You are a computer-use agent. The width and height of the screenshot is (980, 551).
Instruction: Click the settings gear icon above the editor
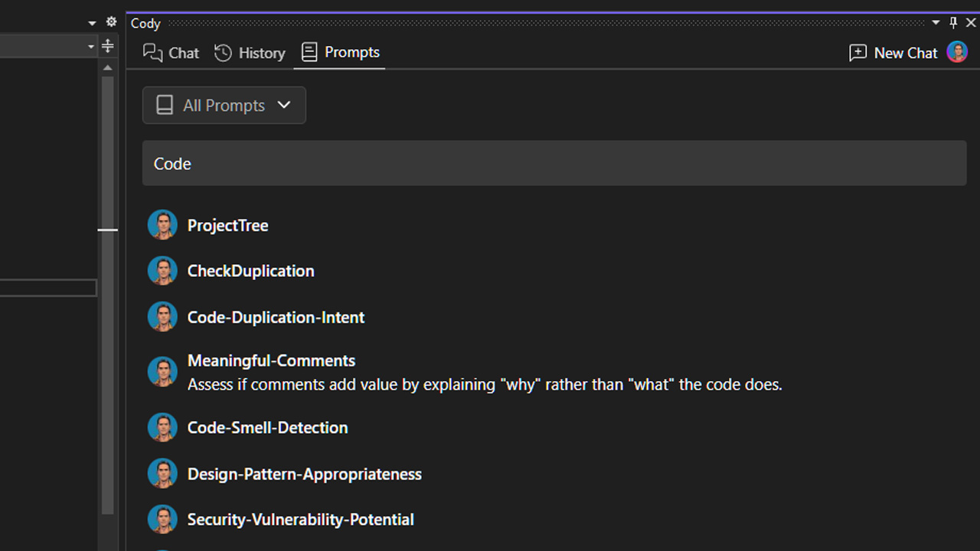[x=111, y=22]
